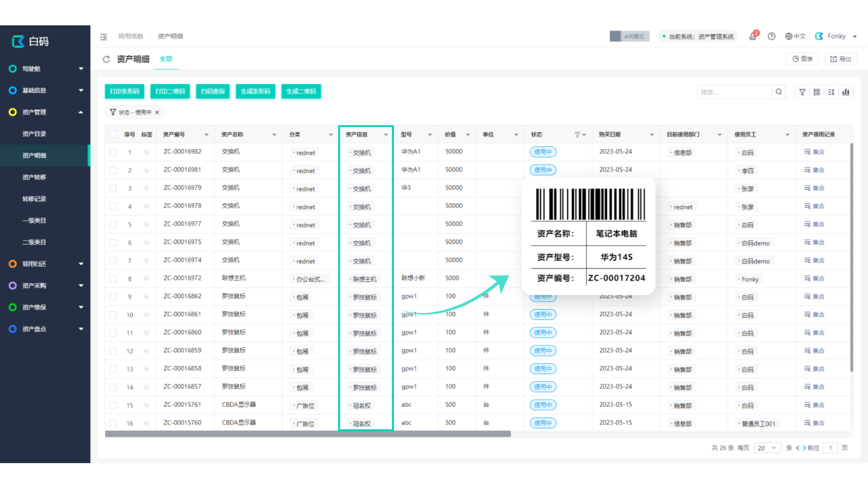Open 转移记录 in the sidebar

pos(34,199)
